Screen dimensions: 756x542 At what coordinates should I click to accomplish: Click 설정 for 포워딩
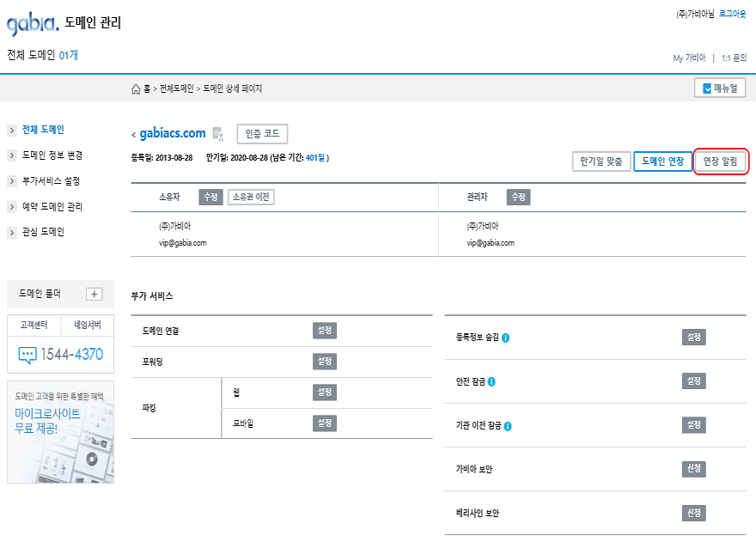tap(325, 361)
